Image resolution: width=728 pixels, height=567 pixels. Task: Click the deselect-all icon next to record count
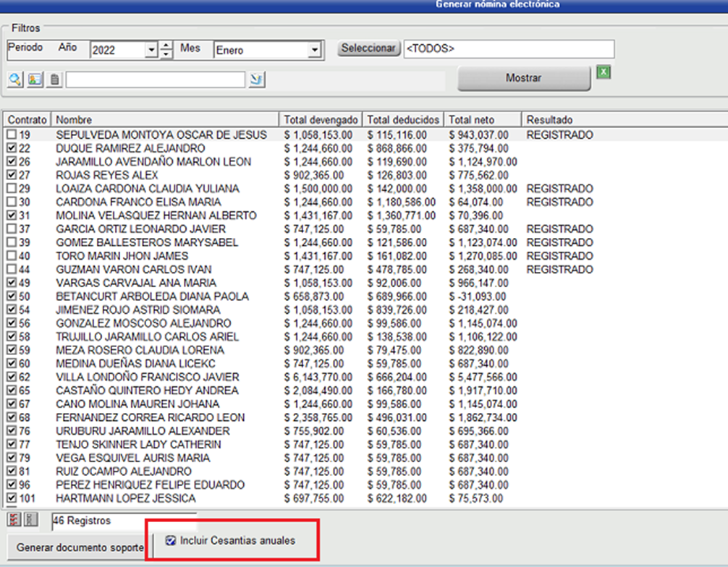[x=30, y=519]
